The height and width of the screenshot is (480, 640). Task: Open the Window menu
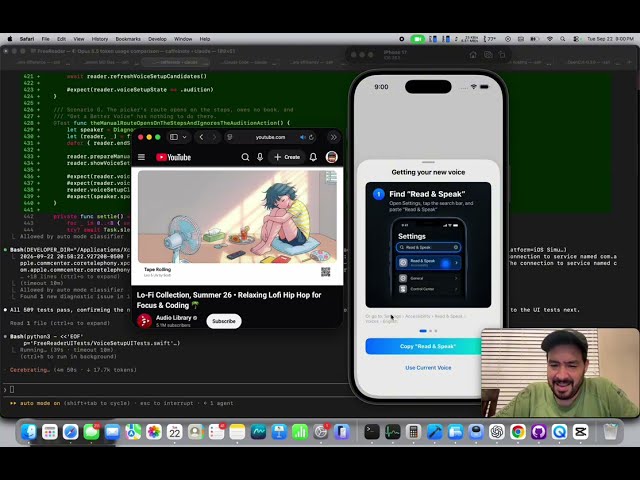183,39
